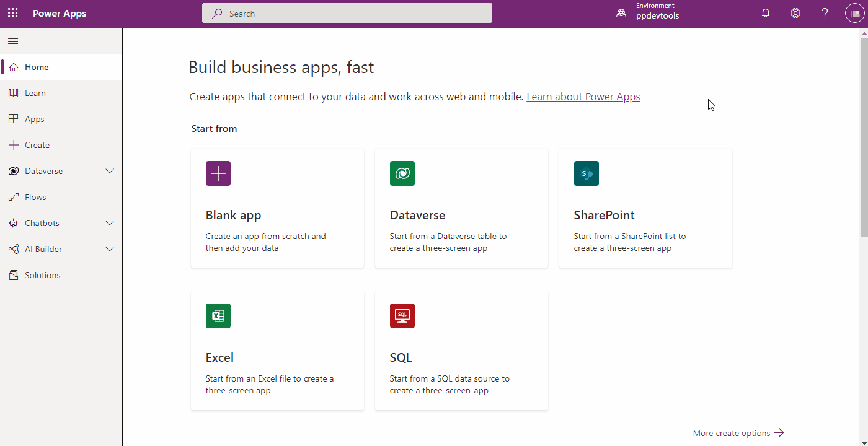
Task: Click into the Search box
Action: pyautogui.click(x=347, y=13)
